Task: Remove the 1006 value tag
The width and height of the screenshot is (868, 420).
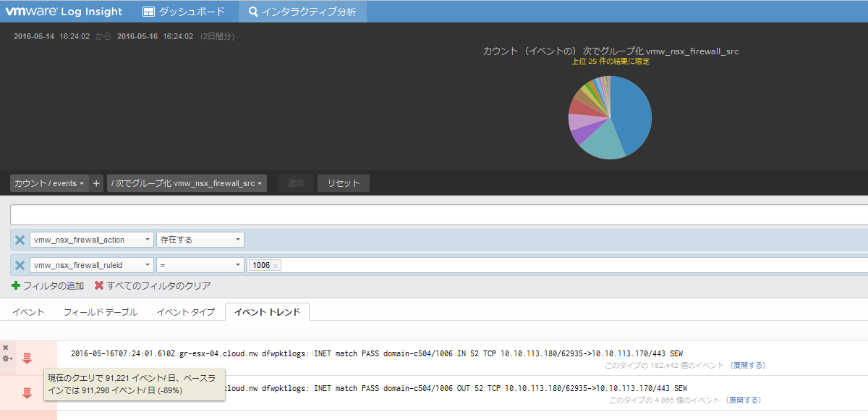Action: [276, 266]
